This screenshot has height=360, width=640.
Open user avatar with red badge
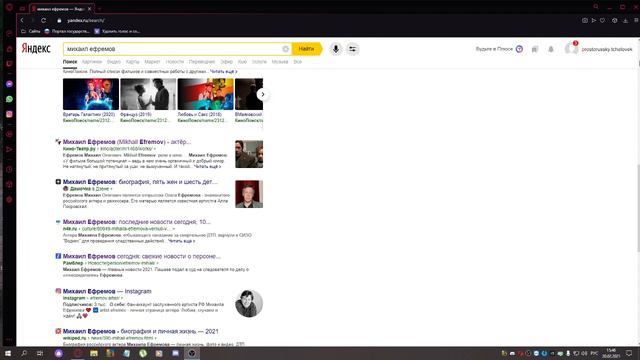tap(571, 49)
